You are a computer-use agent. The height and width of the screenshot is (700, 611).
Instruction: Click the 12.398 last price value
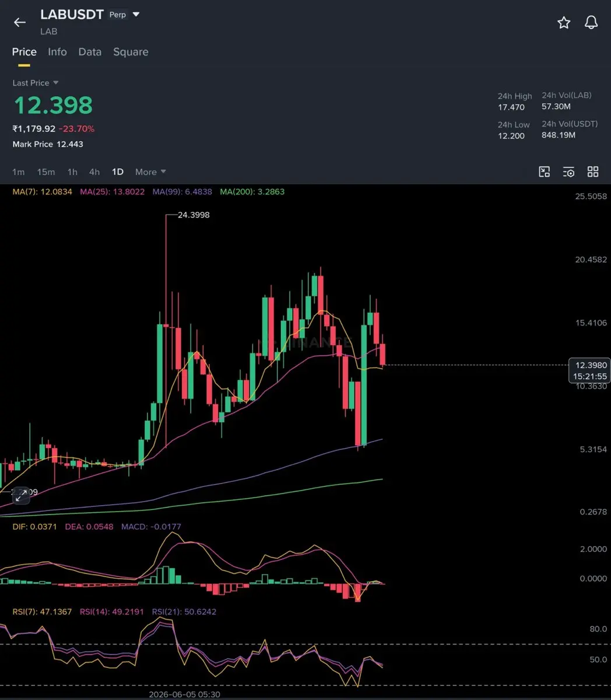53,106
